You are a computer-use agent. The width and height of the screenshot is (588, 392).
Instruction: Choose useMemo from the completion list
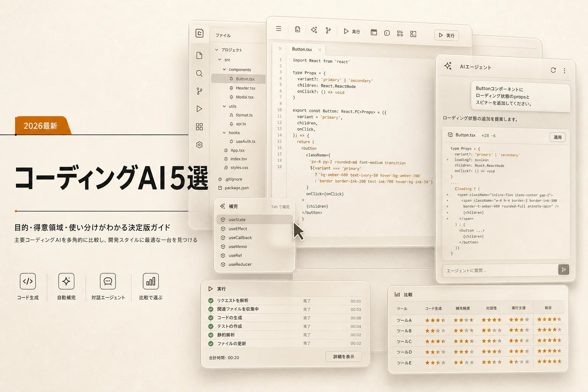pyautogui.click(x=255, y=247)
